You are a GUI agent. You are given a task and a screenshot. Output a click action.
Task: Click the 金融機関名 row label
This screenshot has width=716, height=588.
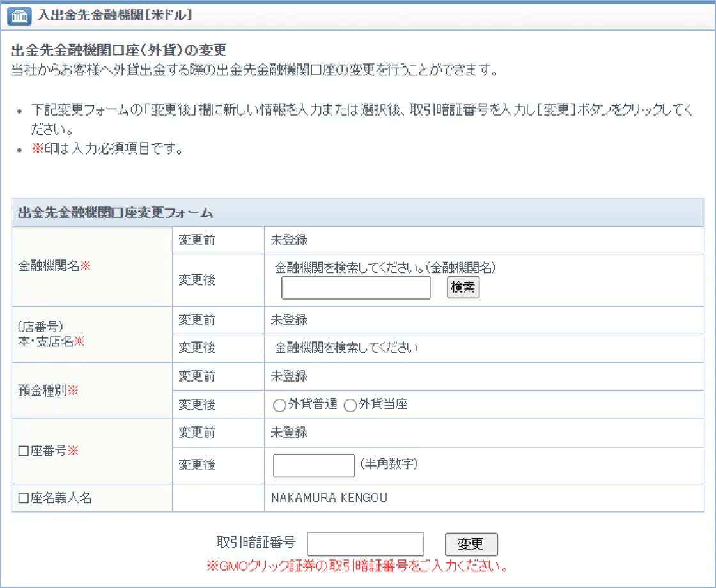pos(54,267)
